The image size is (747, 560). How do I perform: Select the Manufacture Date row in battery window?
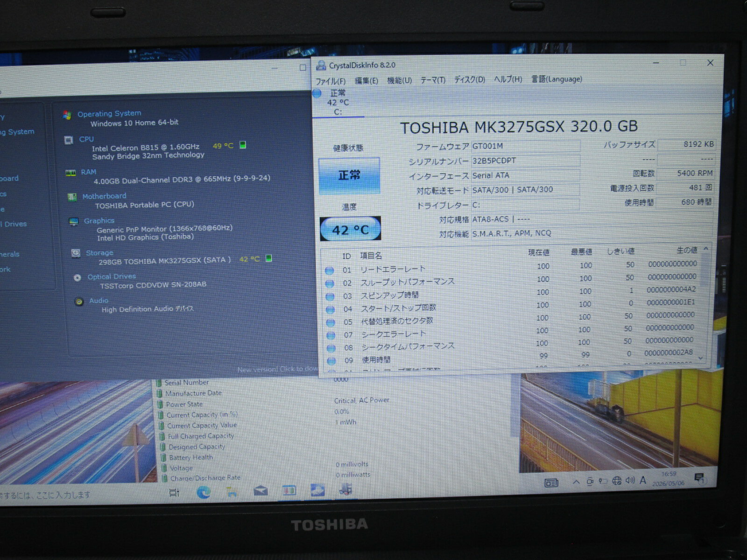point(193,393)
